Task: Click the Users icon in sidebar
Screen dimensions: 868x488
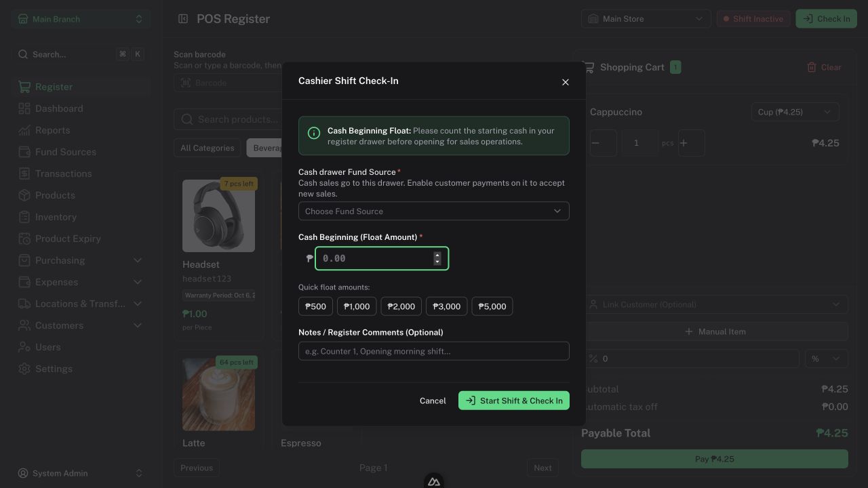Action: [x=24, y=347]
